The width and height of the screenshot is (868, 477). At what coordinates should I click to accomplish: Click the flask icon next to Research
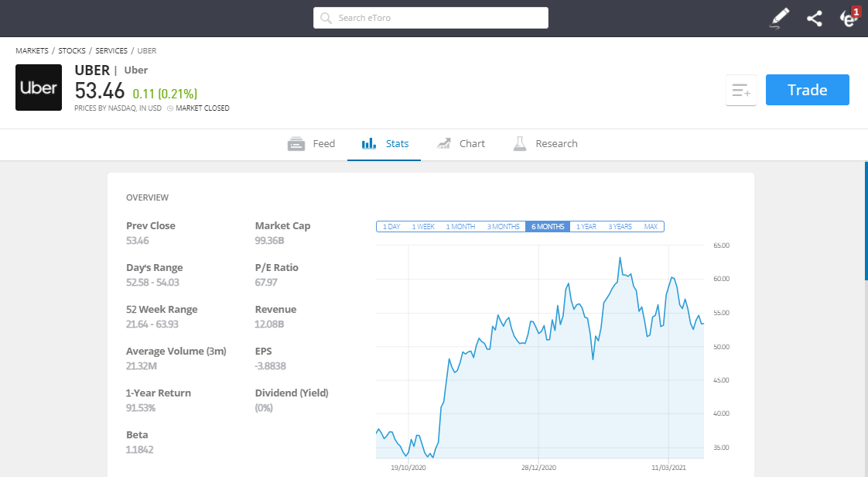point(519,142)
